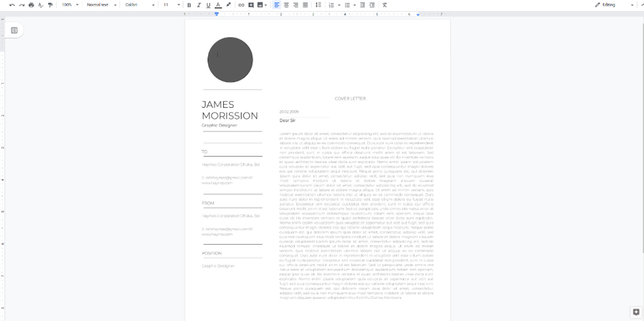Open the Explore button at the page corner
Screen dimensions: 644x321
(636, 312)
